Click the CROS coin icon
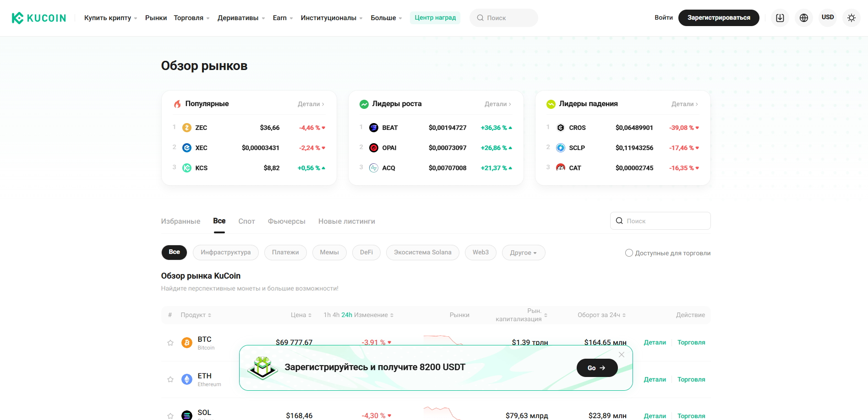868x420 pixels. [x=561, y=128]
